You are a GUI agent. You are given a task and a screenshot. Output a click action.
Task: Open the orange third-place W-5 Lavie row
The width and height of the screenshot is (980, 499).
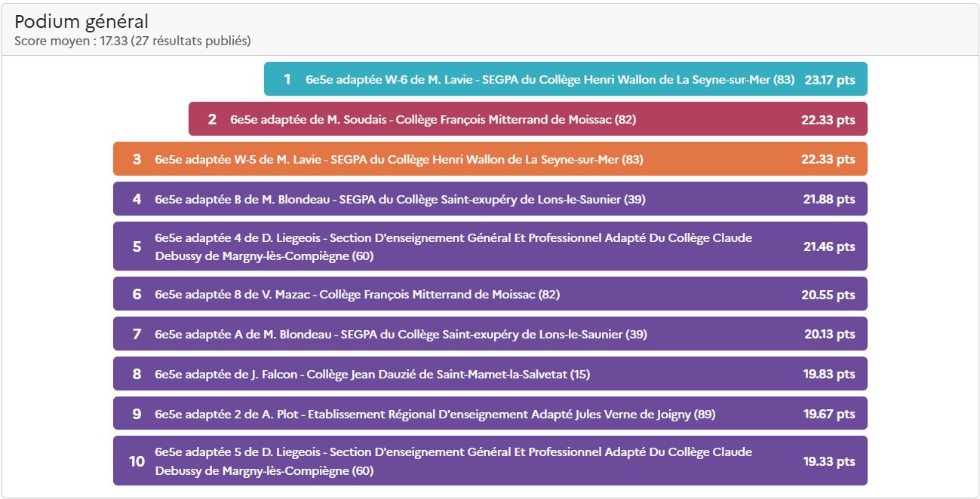pos(398,159)
